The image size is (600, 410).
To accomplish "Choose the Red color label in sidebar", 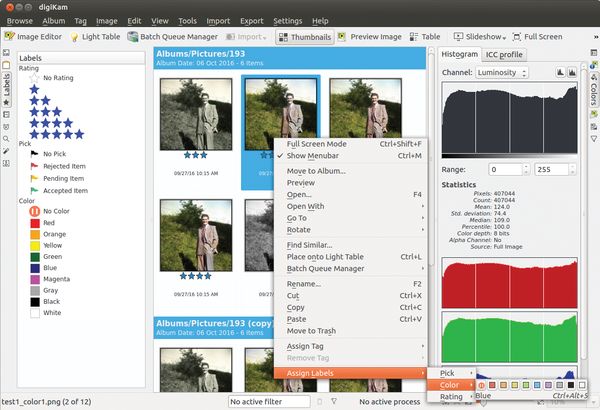I will pyautogui.click(x=42, y=223).
